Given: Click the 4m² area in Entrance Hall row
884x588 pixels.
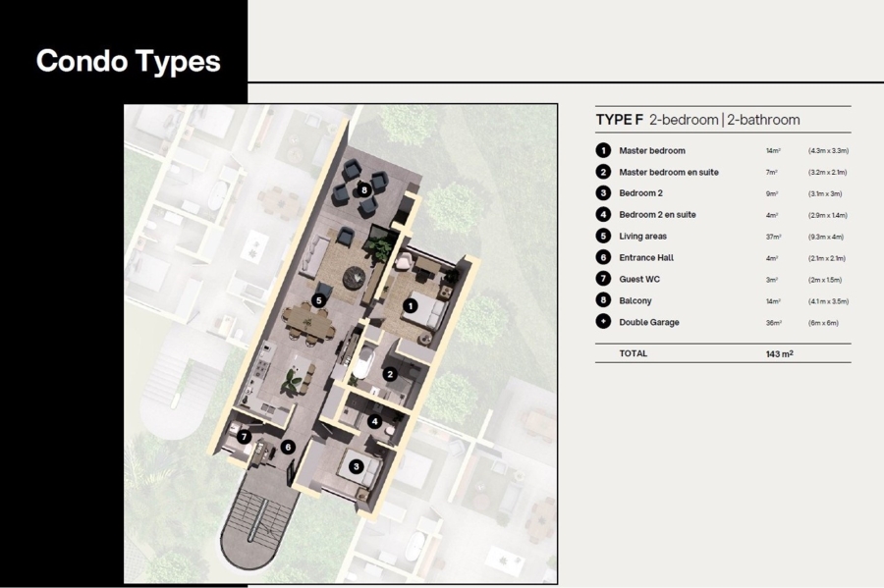Looking at the screenshot, I should click(x=772, y=258).
